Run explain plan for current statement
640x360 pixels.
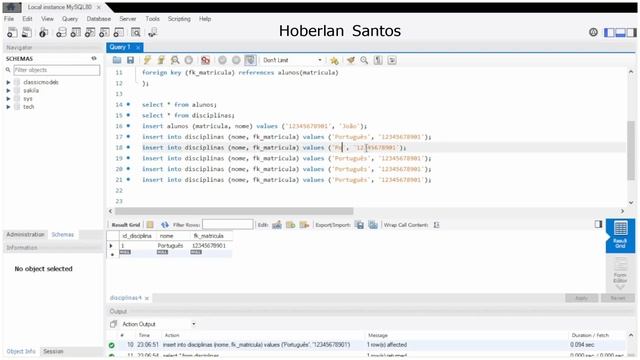click(175, 60)
